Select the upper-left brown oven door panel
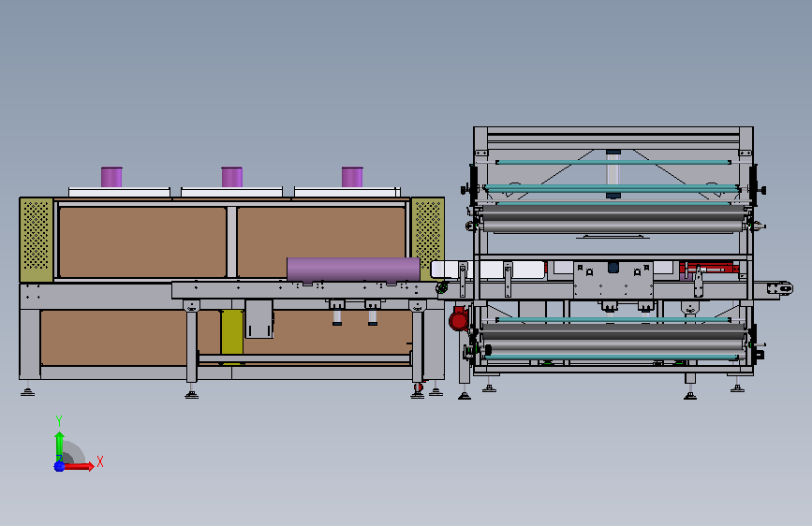This screenshot has width=812, height=526. [142, 242]
